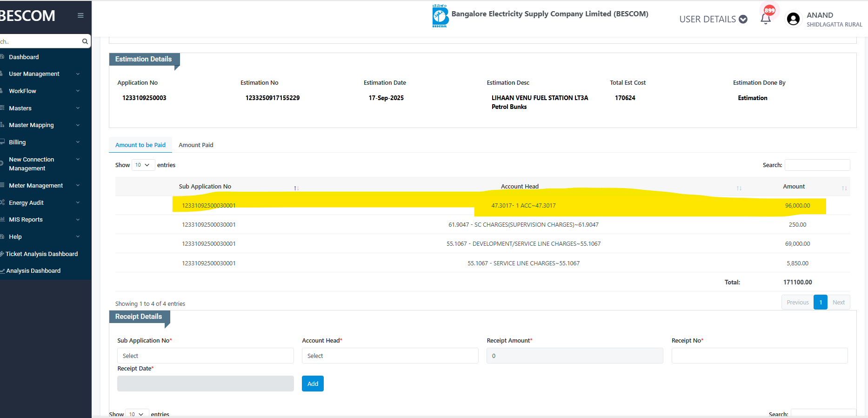Go to the Next table page
The height and width of the screenshot is (418, 868).
coord(838,303)
